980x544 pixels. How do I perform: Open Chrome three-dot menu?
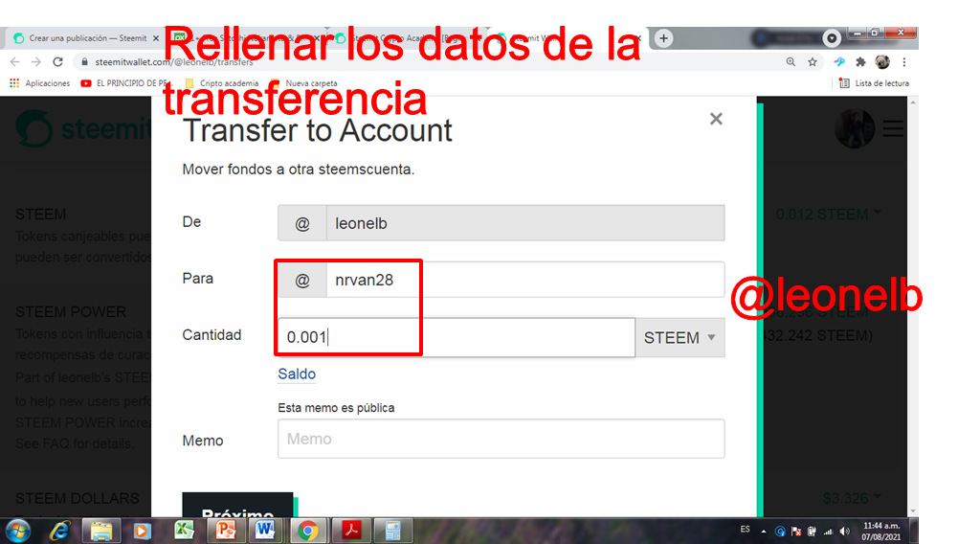click(903, 62)
